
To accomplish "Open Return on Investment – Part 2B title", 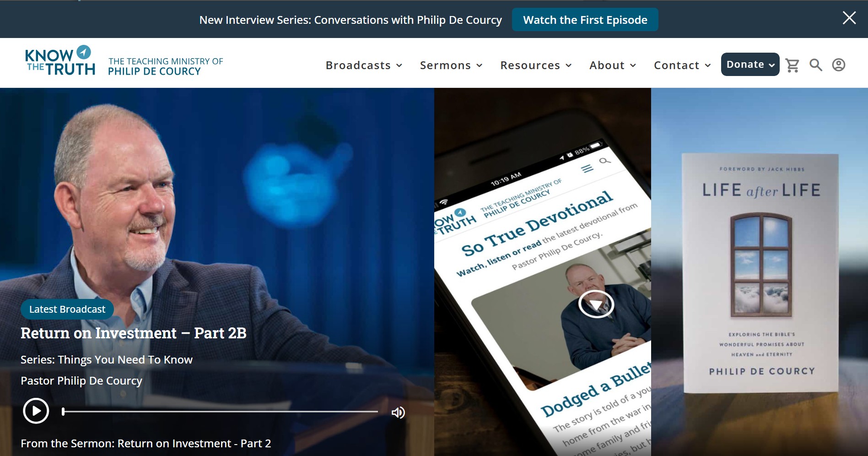I will click(x=134, y=333).
